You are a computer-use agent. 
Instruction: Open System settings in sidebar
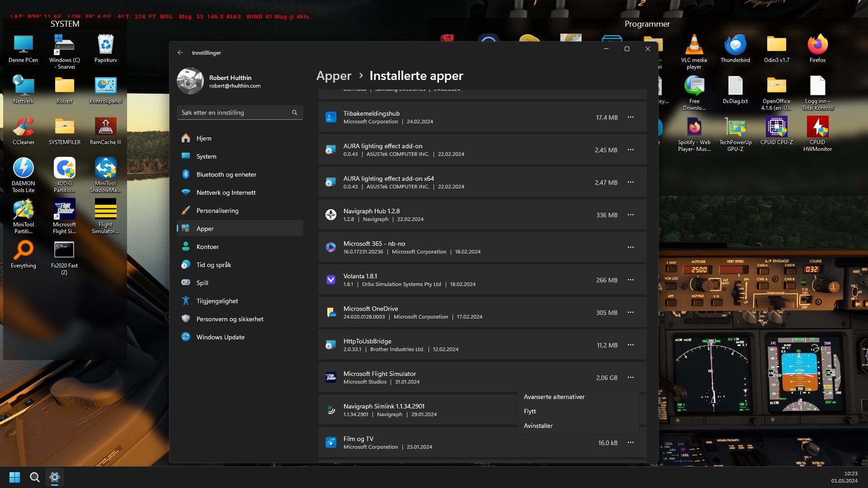pyautogui.click(x=240, y=156)
